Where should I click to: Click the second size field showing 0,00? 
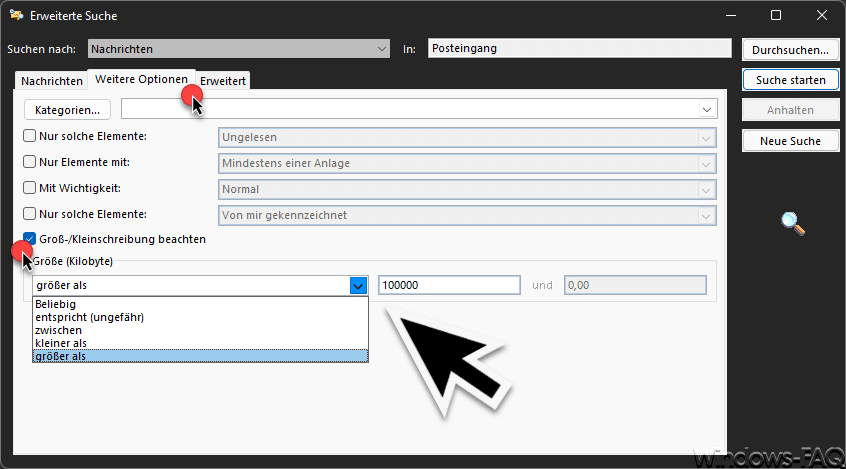click(635, 285)
